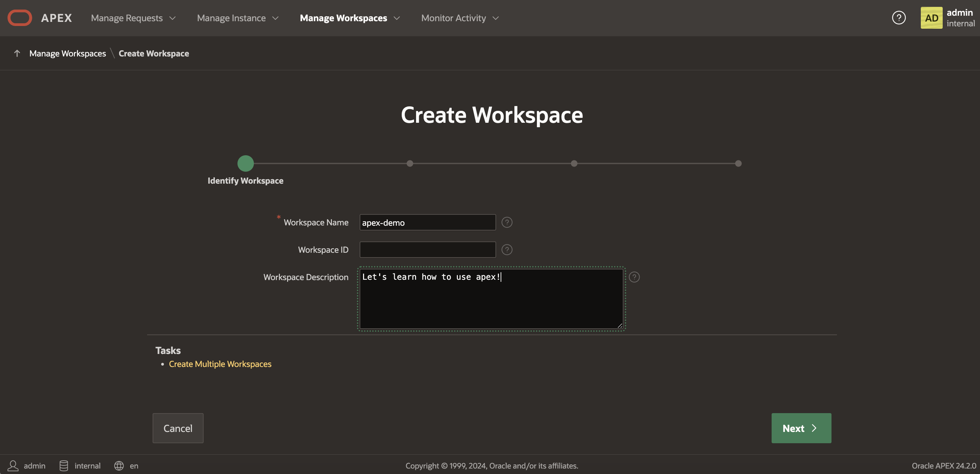This screenshot has height=474, width=980.
Task: Click the second wizard progress step dot
Action: 410,163
